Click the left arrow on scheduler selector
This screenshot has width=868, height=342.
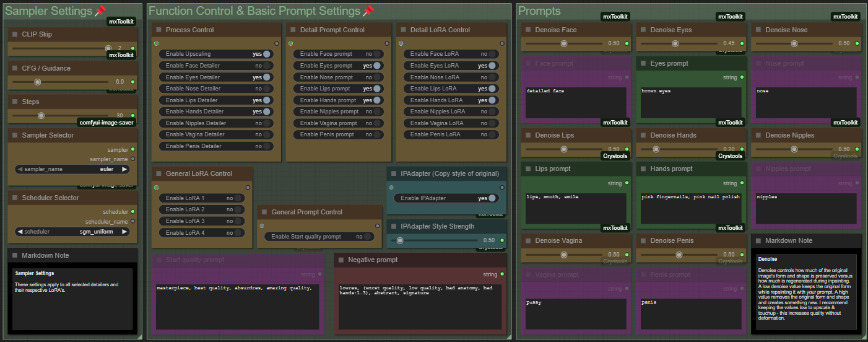point(19,232)
